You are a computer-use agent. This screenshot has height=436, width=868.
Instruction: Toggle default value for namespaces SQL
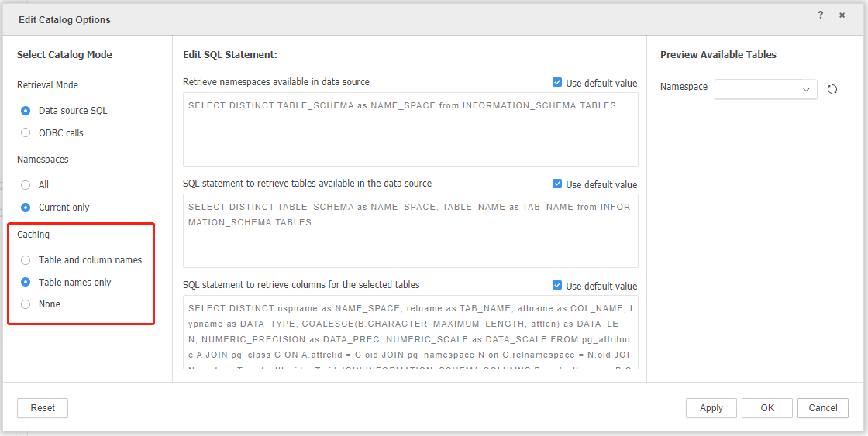(557, 83)
